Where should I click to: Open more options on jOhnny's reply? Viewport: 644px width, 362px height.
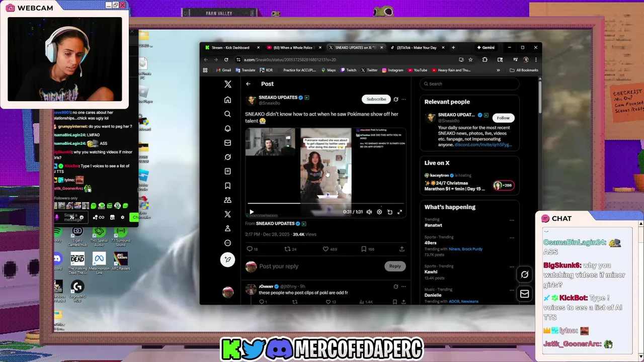click(404, 287)
